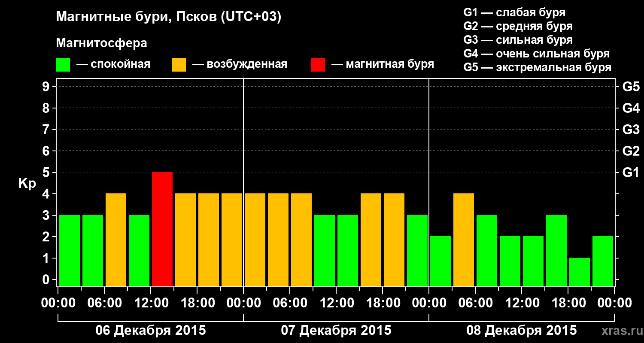Screen dimensions: 644x343
Task: Click the first 12:00 time axis label
Action: (151, 303)
